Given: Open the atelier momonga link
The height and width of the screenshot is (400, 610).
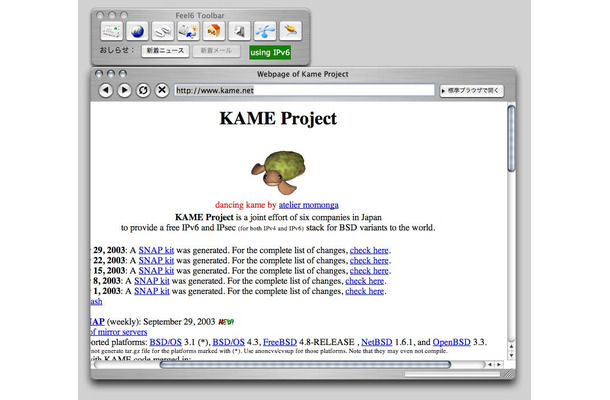Looking at the screenshot, I should tap(309, 205).
